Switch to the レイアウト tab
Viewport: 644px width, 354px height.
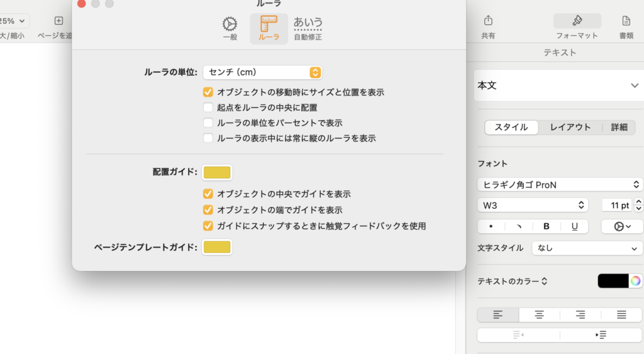pyautogui.click(x=570, y=127)
